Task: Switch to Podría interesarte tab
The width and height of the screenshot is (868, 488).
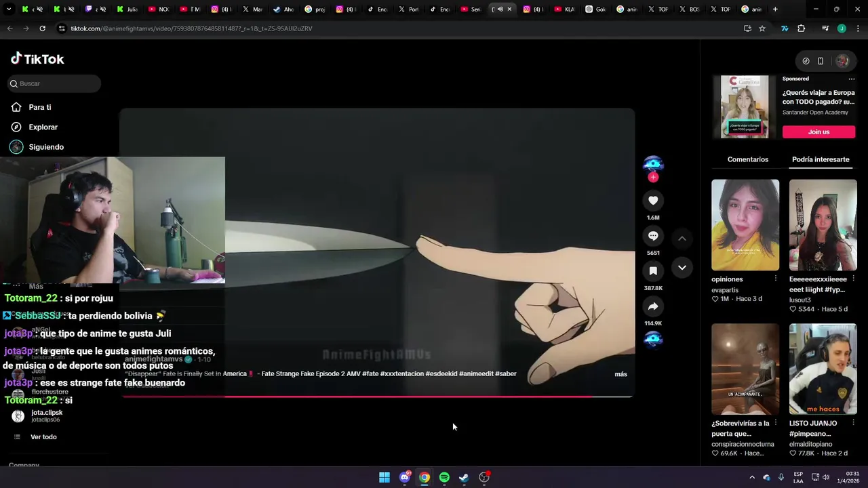Action: (821, 159)
